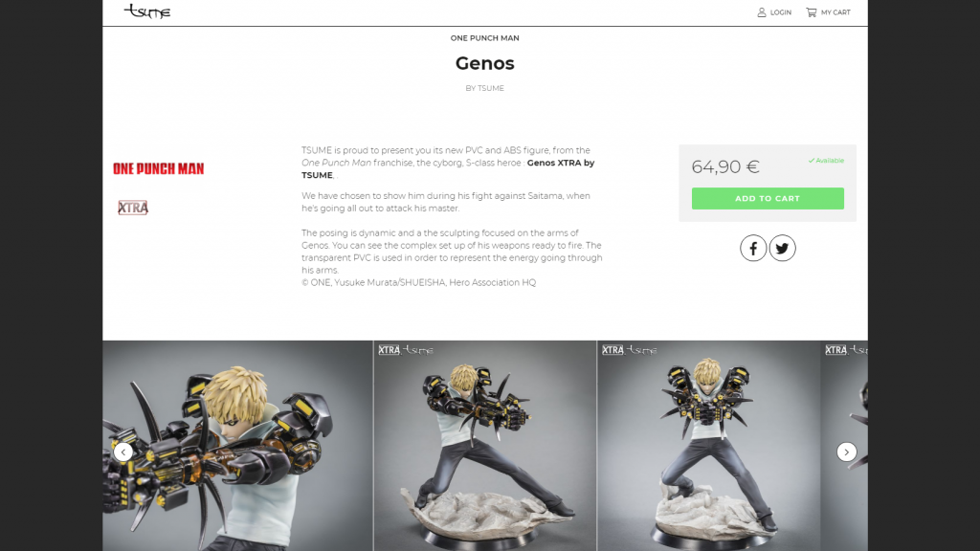Viewport: 980px width, 551px height.
Task: Click the 64,90 € price text
Action: [725, 166]
